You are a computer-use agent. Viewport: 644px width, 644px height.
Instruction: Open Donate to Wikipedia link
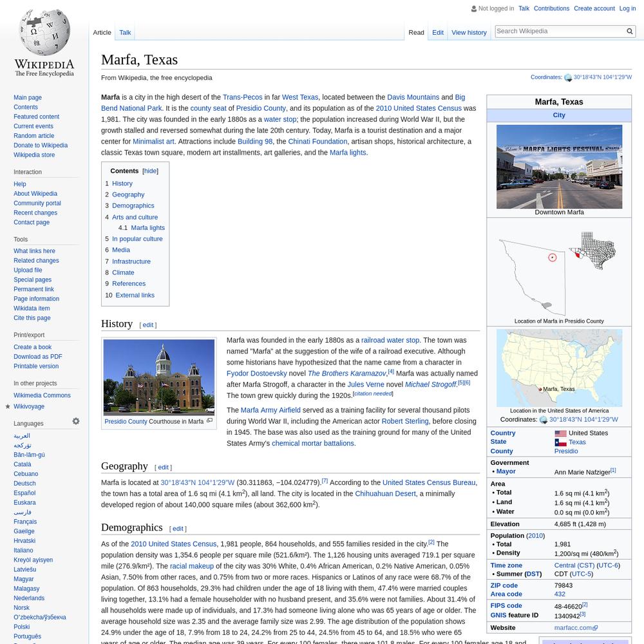tap(41, 146)
